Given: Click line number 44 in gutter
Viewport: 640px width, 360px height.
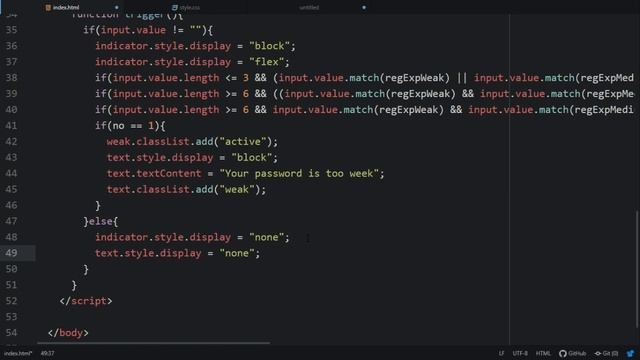Looking at the screenshot, I should (x=11, y=173).
